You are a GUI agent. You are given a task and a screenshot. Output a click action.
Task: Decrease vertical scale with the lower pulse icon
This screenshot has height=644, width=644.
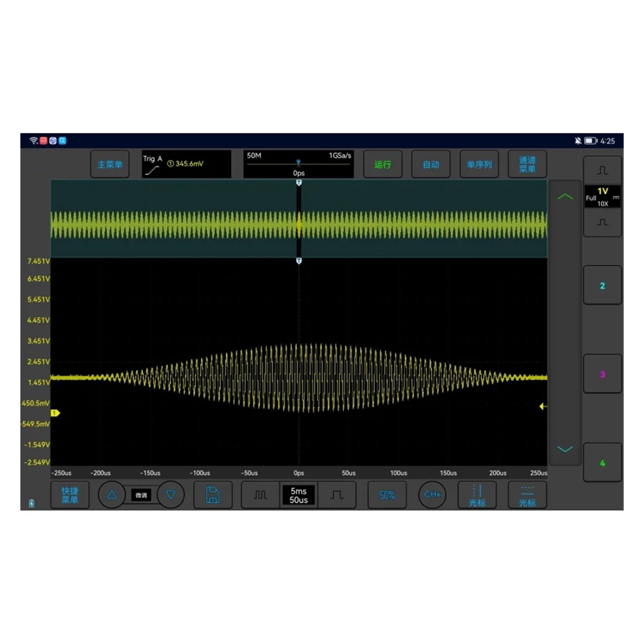click(x=603, y=222)
